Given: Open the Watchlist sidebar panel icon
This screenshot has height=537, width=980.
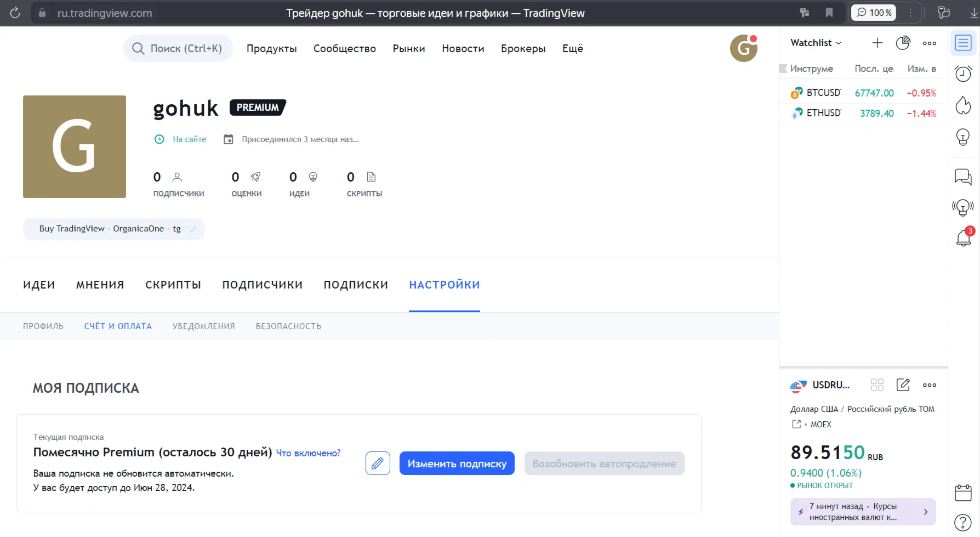Looking at the screenshot, I should [963, 43].
